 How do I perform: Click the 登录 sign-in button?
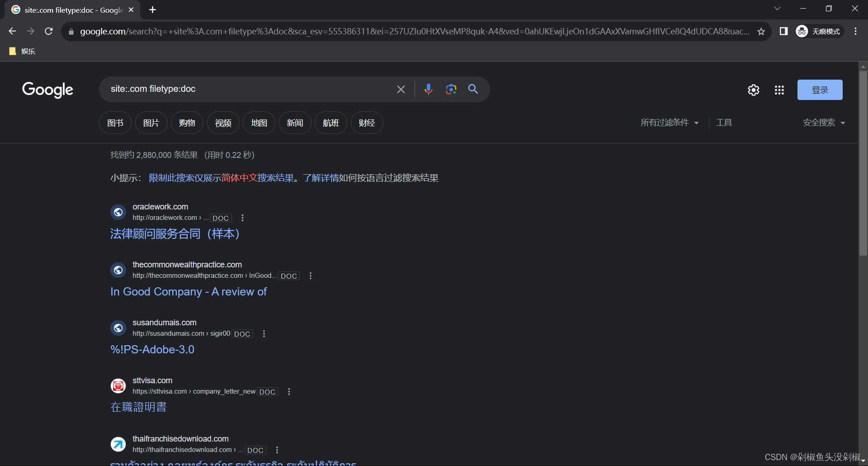pos(820,90)
